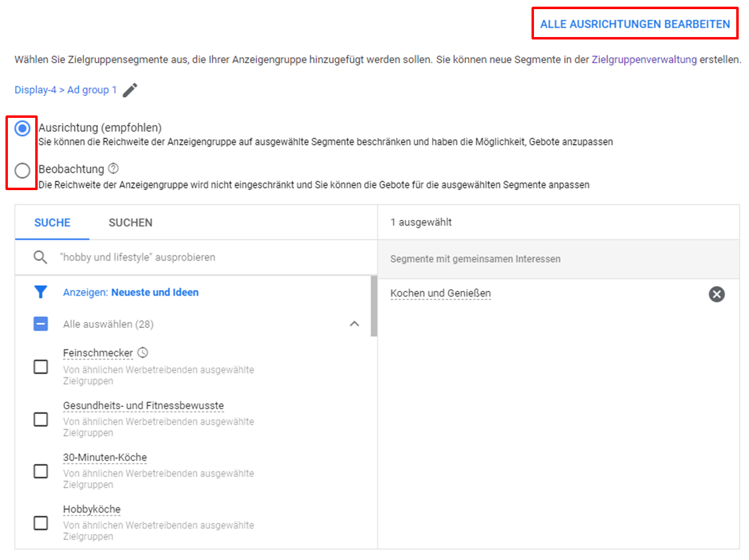Image resolution: width=749 pixels, height=560 pixels.
Task: Click the Display-4 > Ad group 1 breadcrumb
Action: click(x=66, y=90)
